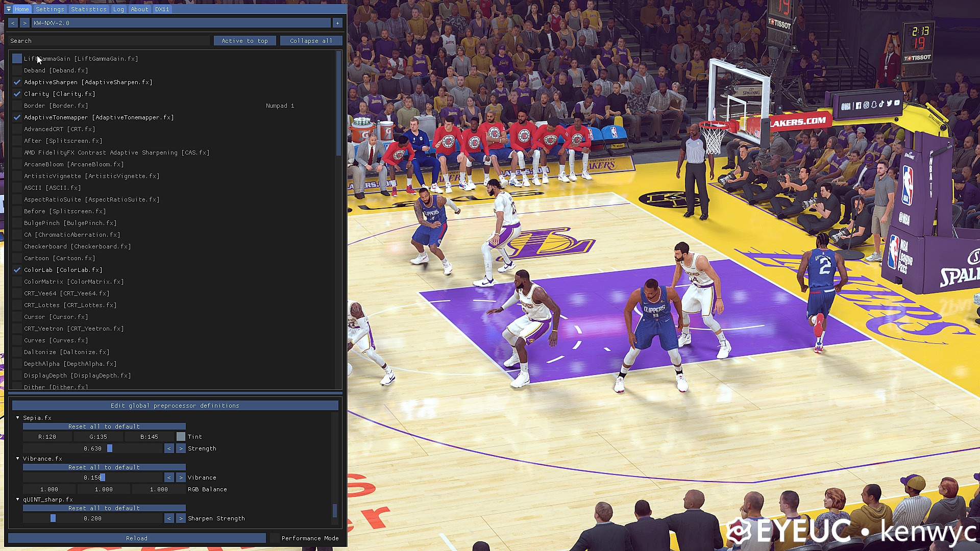Enable the Cartoon effect checkbox
980x551 pixels.
17,258
